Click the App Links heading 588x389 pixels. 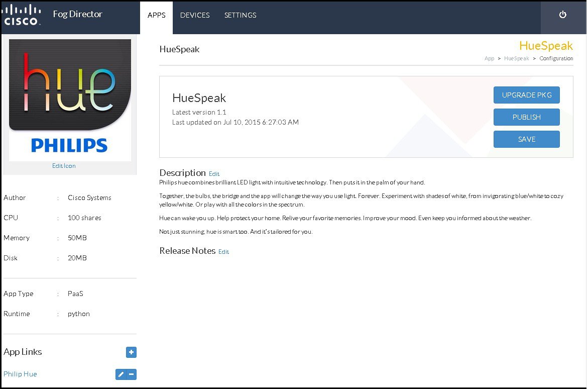23,352
